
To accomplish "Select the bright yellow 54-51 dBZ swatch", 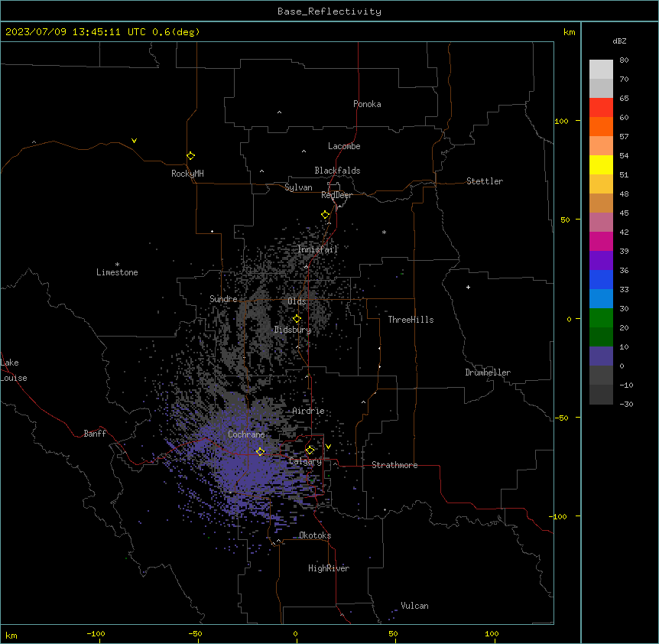I will 601,164.
